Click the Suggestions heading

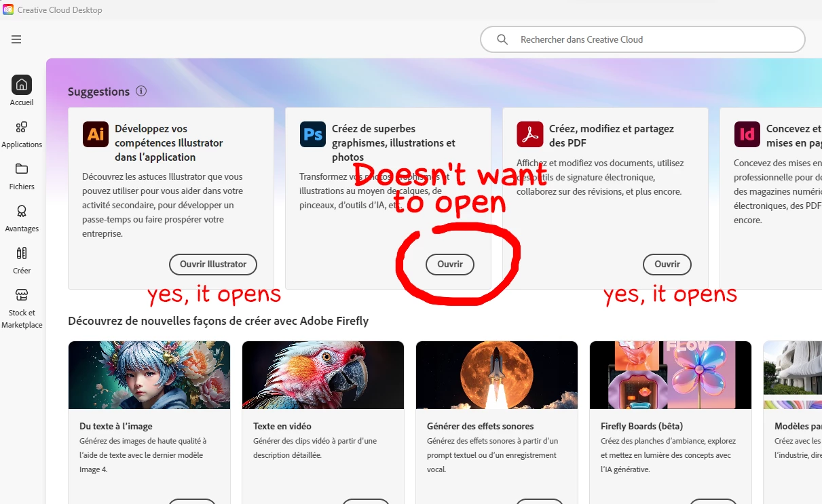pos(98,92)
